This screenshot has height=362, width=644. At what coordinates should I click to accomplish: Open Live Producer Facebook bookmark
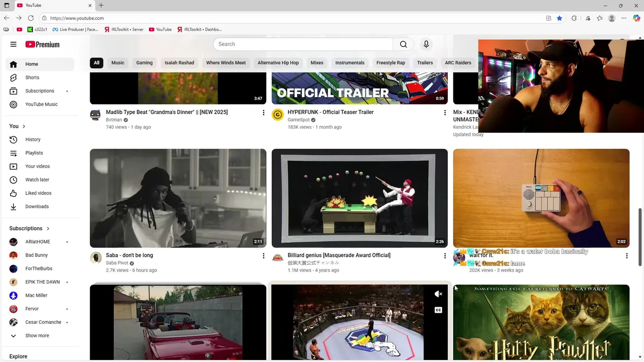tap(75, 30)
